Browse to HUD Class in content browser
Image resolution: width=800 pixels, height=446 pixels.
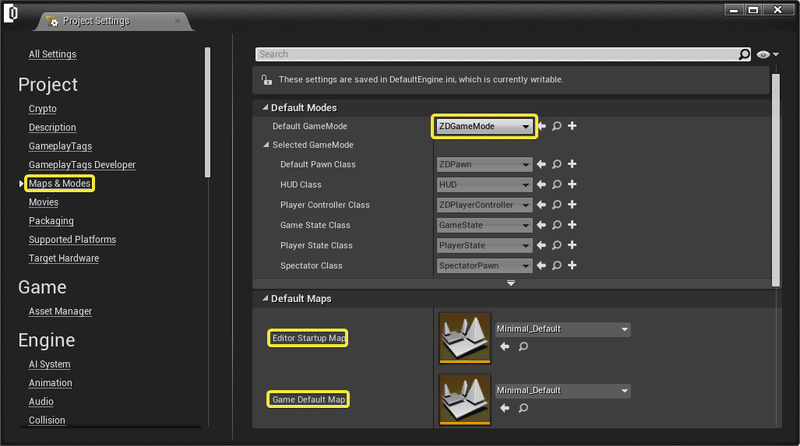[557, 184]
